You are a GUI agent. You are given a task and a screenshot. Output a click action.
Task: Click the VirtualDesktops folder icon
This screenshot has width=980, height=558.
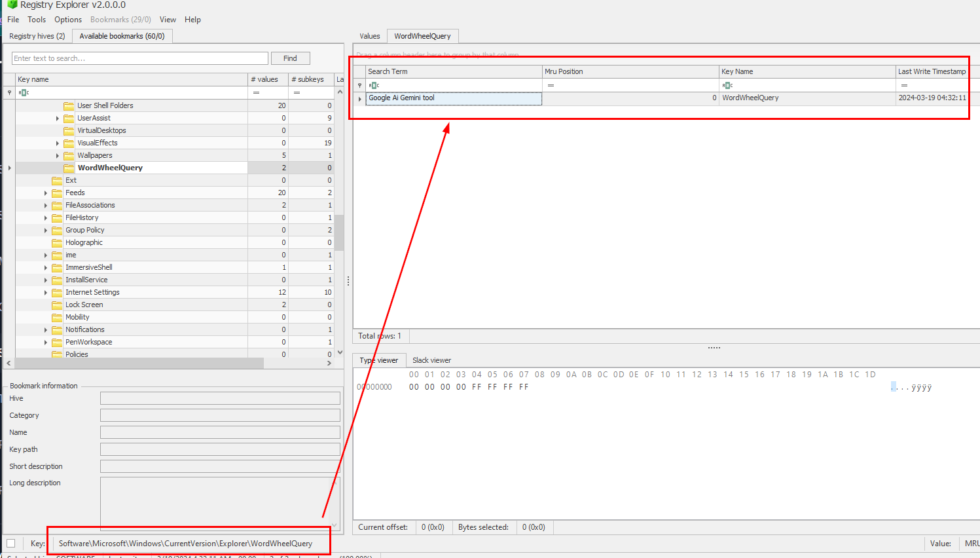pos(69,130)
